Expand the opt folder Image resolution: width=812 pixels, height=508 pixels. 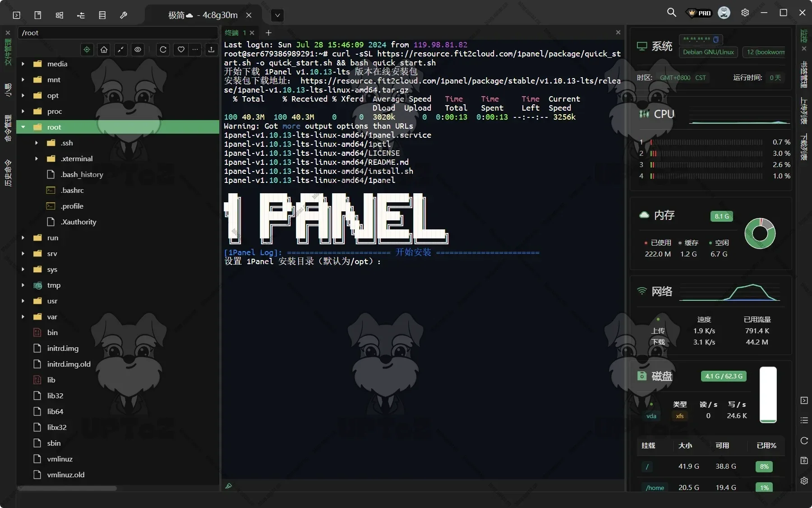pos(23,95)
